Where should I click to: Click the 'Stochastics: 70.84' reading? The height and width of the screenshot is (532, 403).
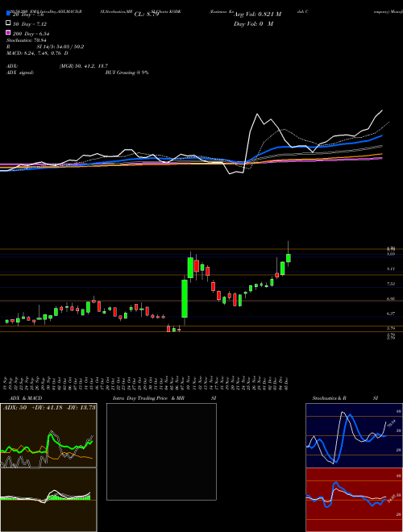(26, 40)
